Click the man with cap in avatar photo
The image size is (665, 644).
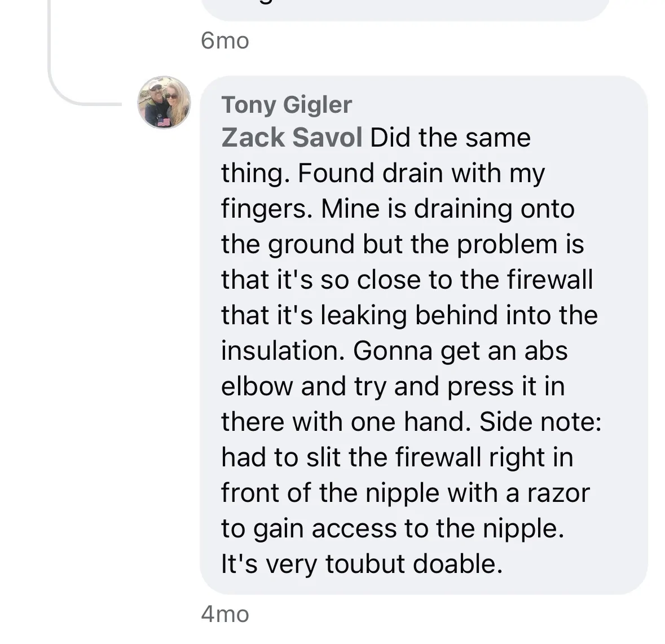click(155, 91)
